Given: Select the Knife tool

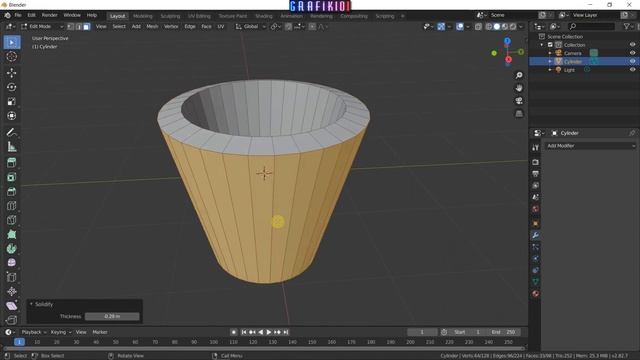Looking at the screenshot, I should (12, 220).
